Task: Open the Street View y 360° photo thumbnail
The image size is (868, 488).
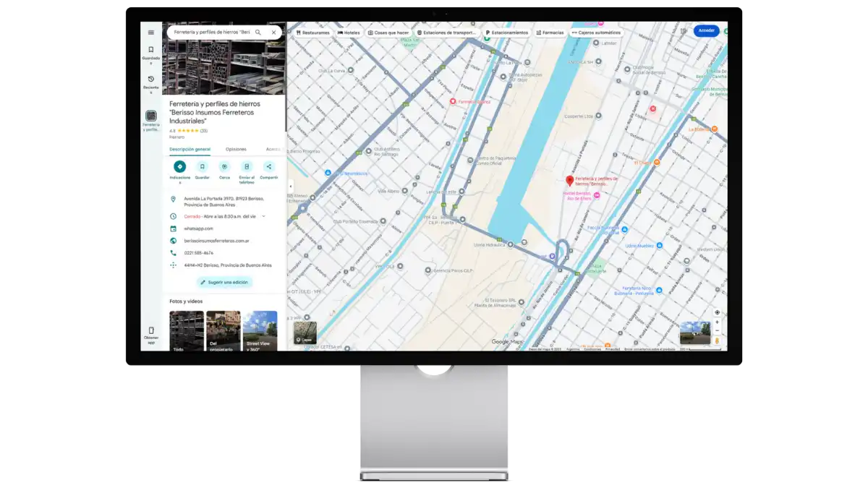Action: [x=260, y=331]
